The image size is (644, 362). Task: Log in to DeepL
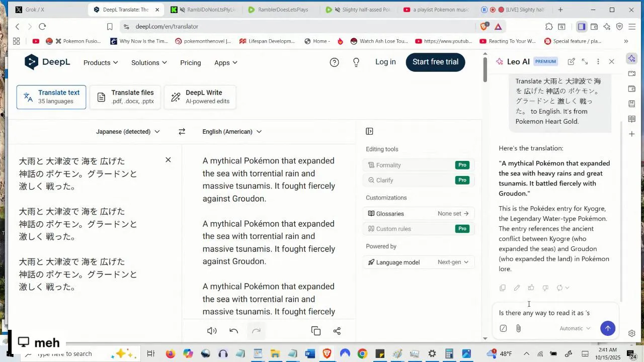385,62
